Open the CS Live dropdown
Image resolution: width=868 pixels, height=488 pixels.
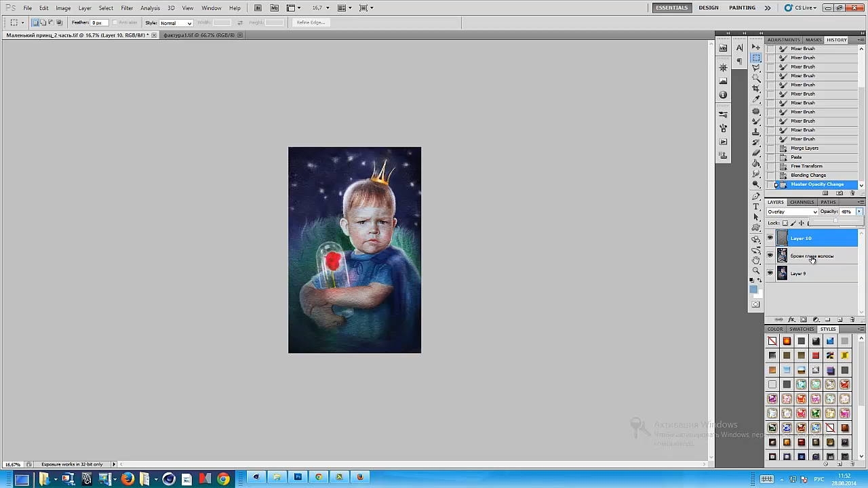(x=800, y=8)
